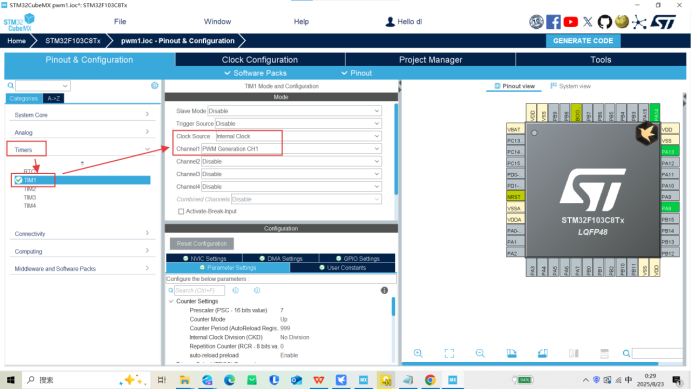Image resolution: width=692 pixels, height=389 pixels.
Task: Open the Help menu
Action: (301, 22)
